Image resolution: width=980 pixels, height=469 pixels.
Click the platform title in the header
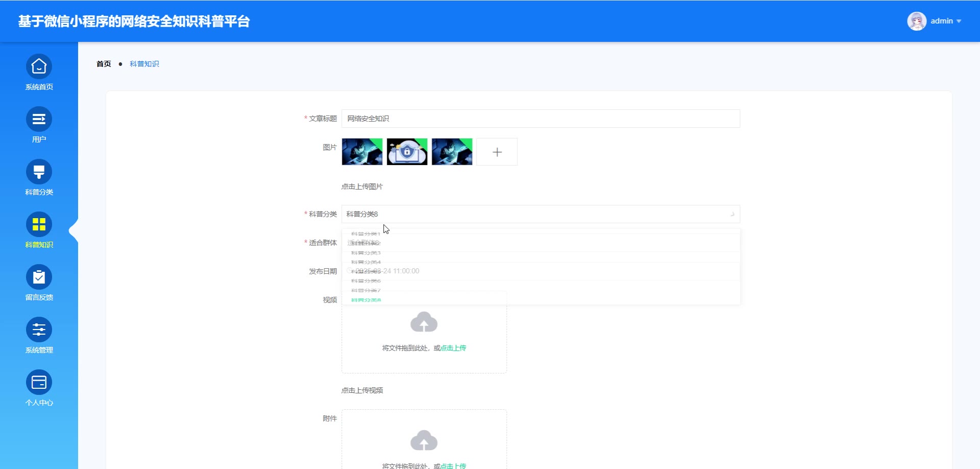pyautogui.click(x=134, y=21)
